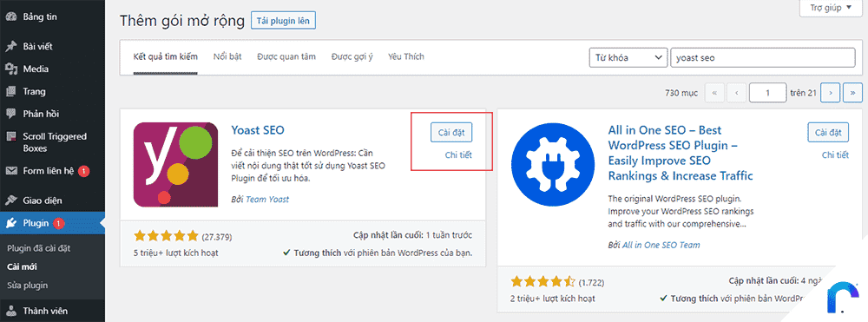Open Giao diện menu item
This screenshot has height=322, width=868.
(42, 200)
